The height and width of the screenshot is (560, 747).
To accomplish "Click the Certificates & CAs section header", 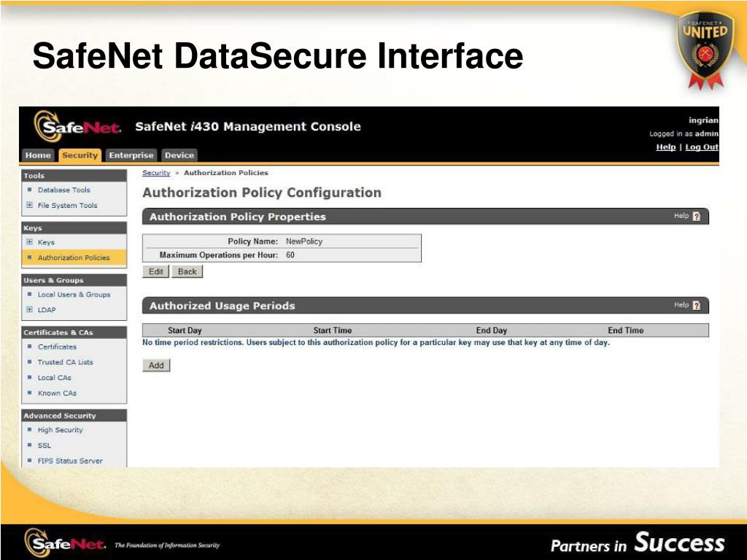I will click(x=74, y=332).
